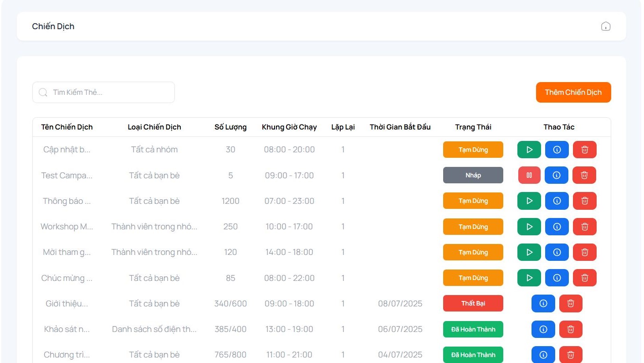This screenshot has width=644, height=363.
Task: Run the 'Mời tham g...' campaign
Action: tap(529, 252)
